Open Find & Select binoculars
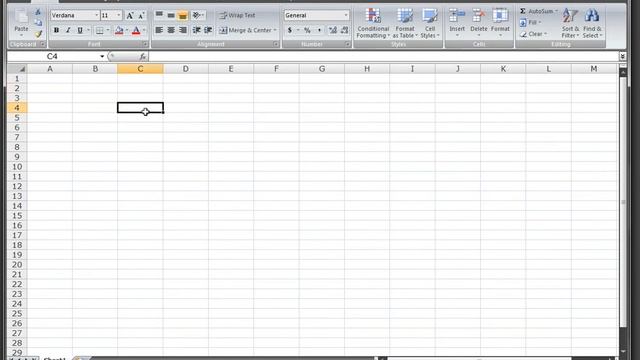The height and width of the screenshot is (360, 640). click(x=592, y=23)
